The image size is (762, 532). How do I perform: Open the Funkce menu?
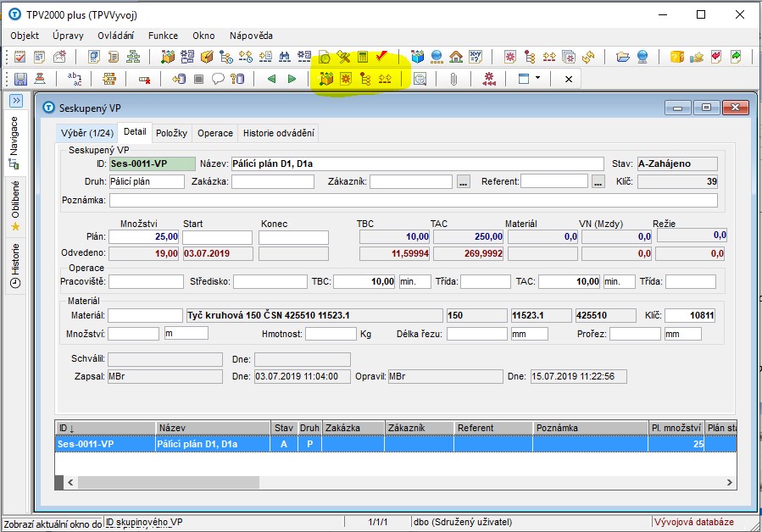point(164,36)
